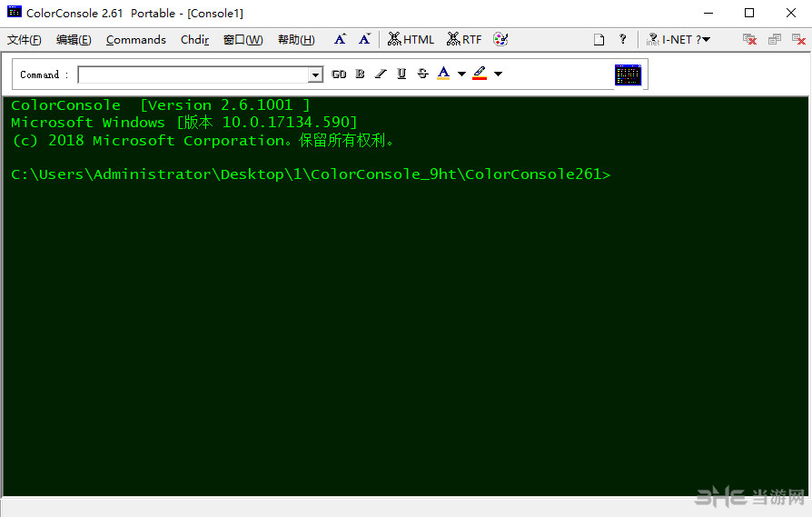Click the question mark help icon
Screen dimensions: 812x517
point(623,39)
